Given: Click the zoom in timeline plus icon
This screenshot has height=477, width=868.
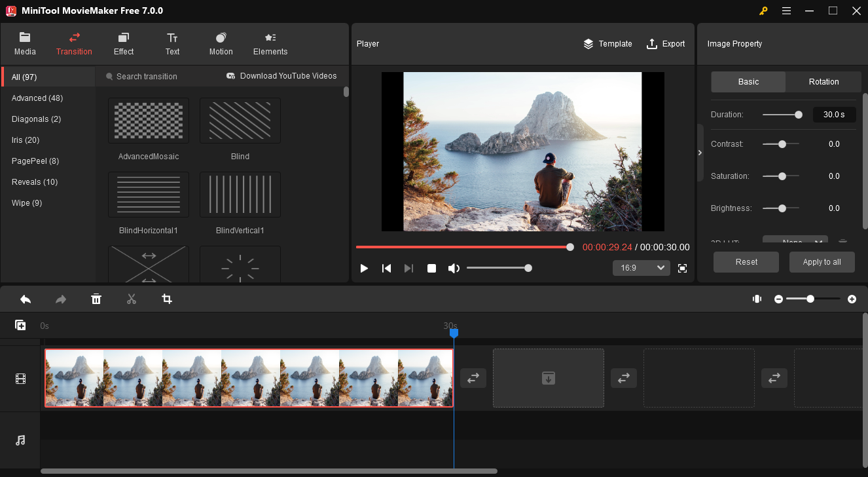Looking at the screenshot, I should point(852,299).
